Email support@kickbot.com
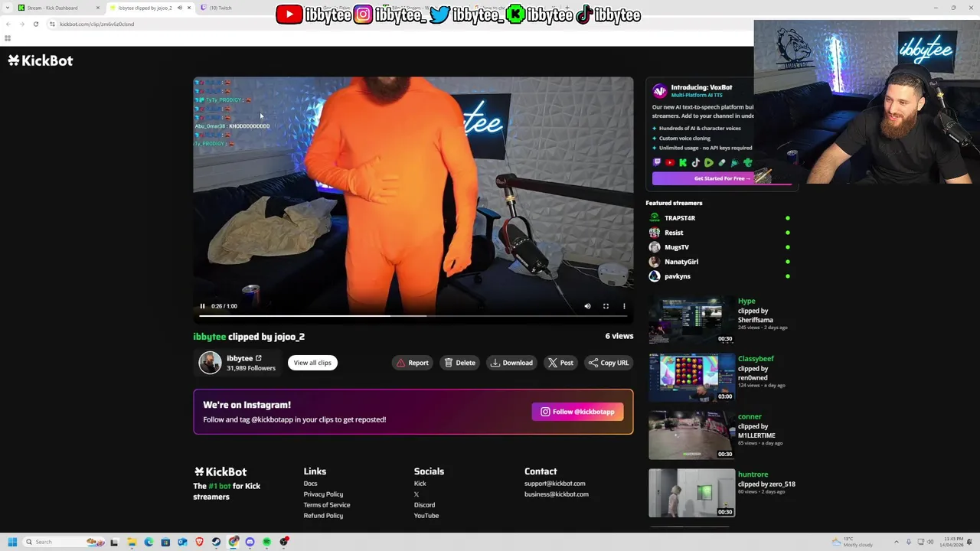This screenshot has height=551, width=980. (554, 484)
